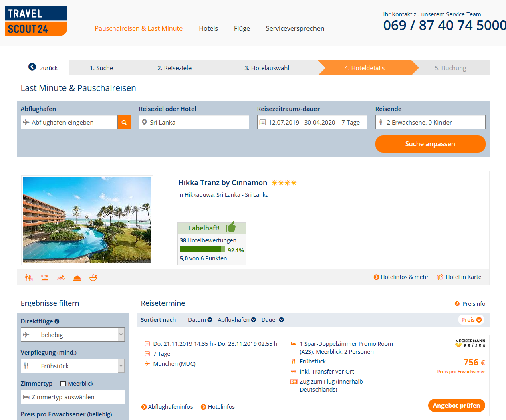Image resolution: width=506 pixels, height=420 pixels.
Task: Sort results by the Preis dropdown
Action: 471,320
